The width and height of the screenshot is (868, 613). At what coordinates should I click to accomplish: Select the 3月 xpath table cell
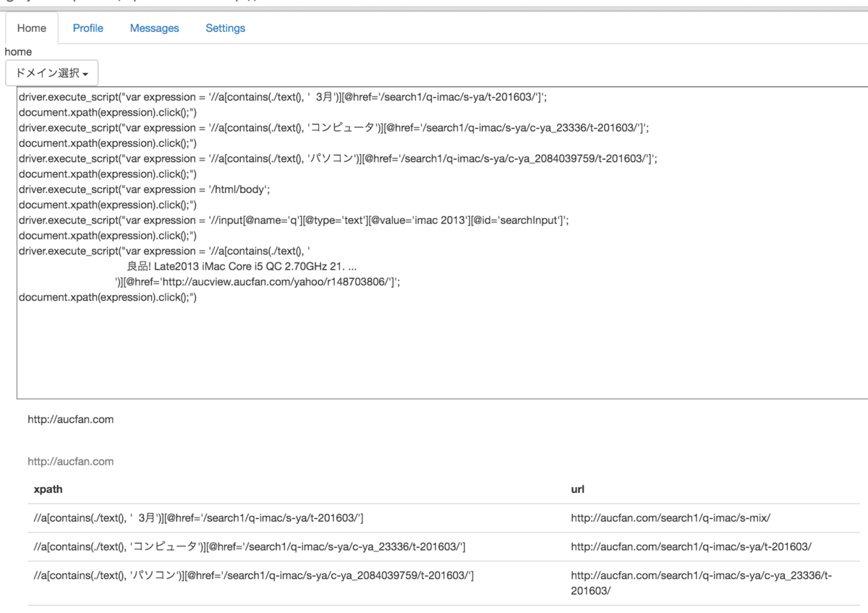(x=296, y=518)
